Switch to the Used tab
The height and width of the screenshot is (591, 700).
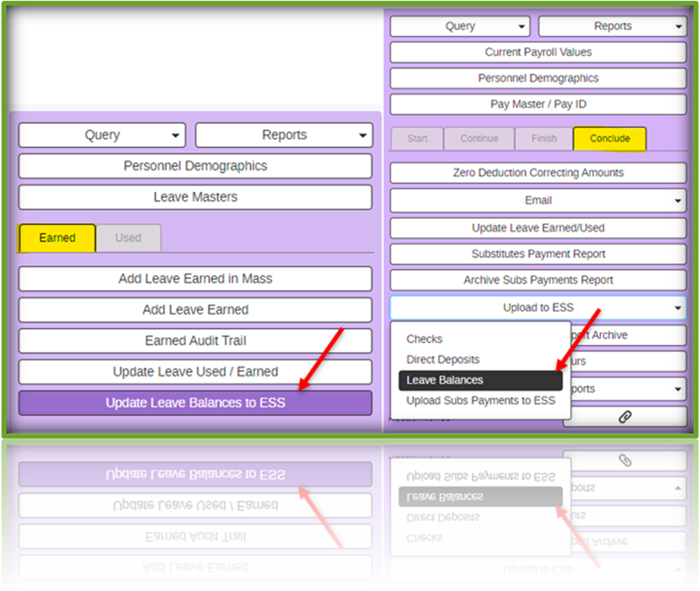[129, 238]
